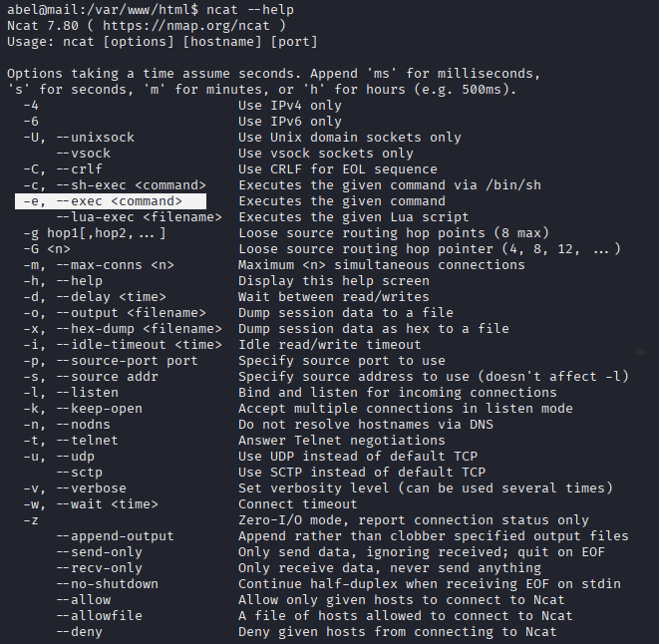Click the --sh-exec <command> option text
The height and width of the screenshot is (644, 659).
tap(130, 185)
